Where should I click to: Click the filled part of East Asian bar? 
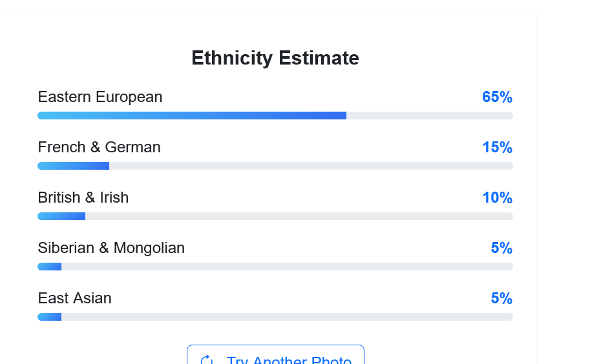[x=50, y=317]
